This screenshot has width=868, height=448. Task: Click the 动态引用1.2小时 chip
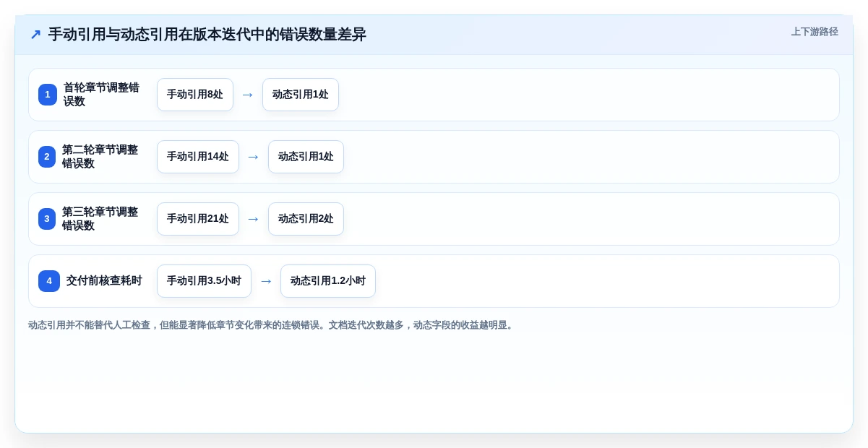328,281
